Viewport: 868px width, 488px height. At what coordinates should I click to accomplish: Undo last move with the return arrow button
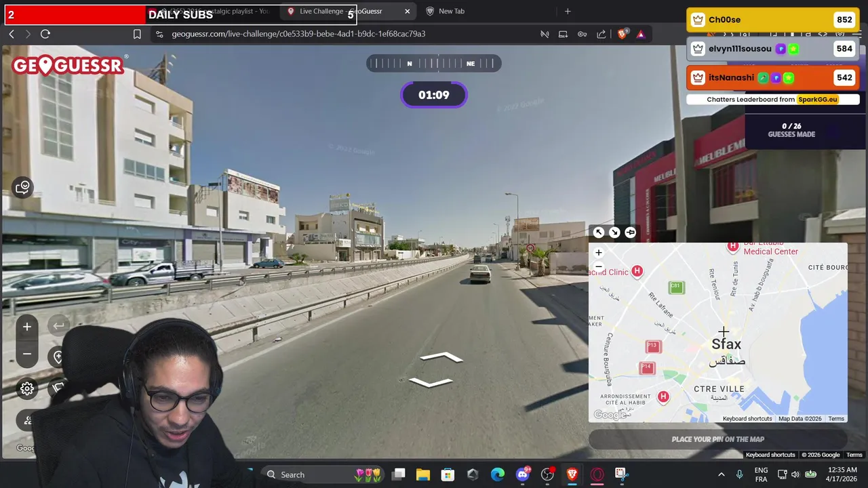point(58,326)
